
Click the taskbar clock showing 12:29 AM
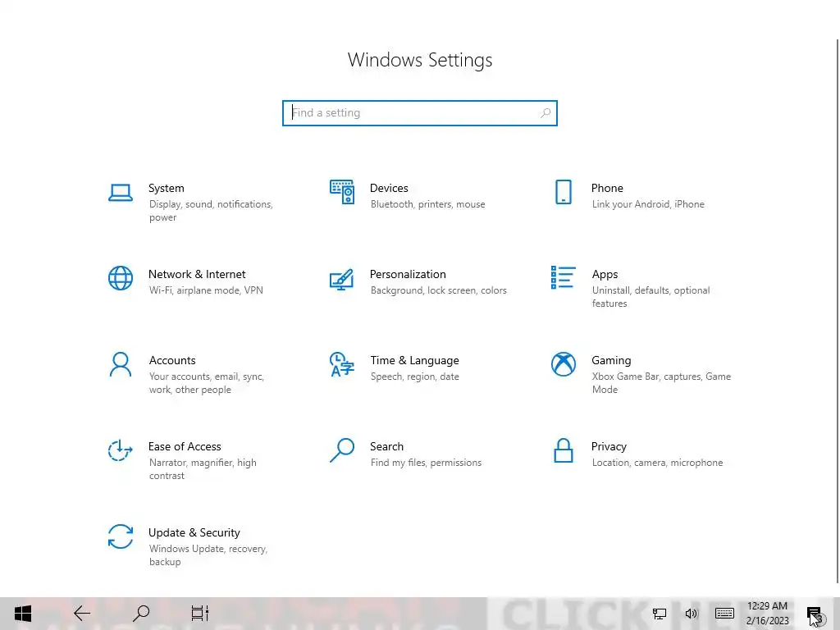click(x=767, y=606)
